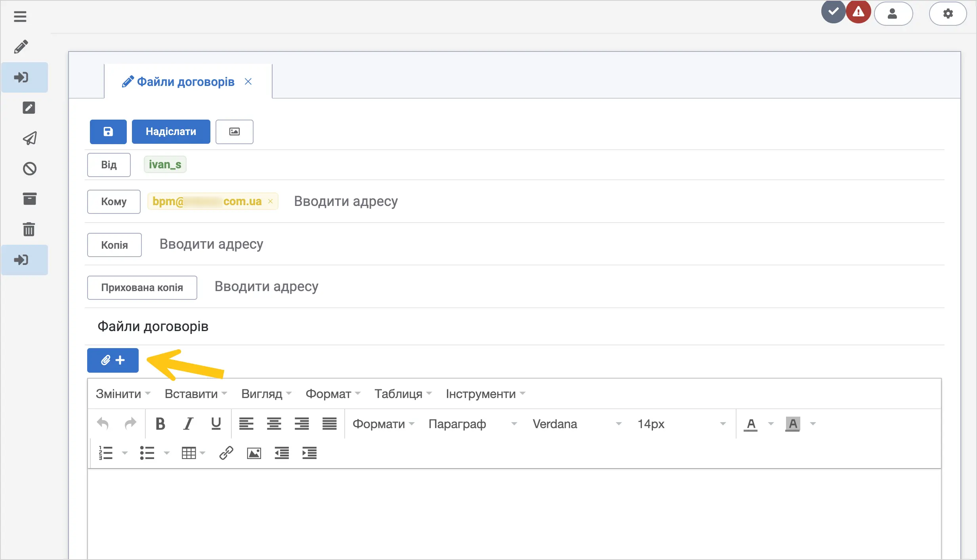977x560 pixels.
Task: Open the user profile button
Action: [x=893, y=14]
